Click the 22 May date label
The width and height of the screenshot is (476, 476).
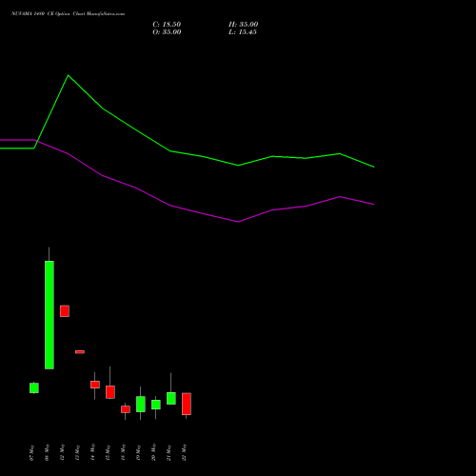pyautogui.click(x=184, y=452)
